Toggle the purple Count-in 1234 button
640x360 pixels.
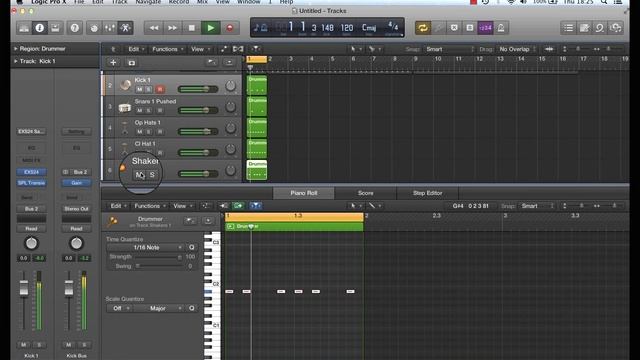point(485,28)
